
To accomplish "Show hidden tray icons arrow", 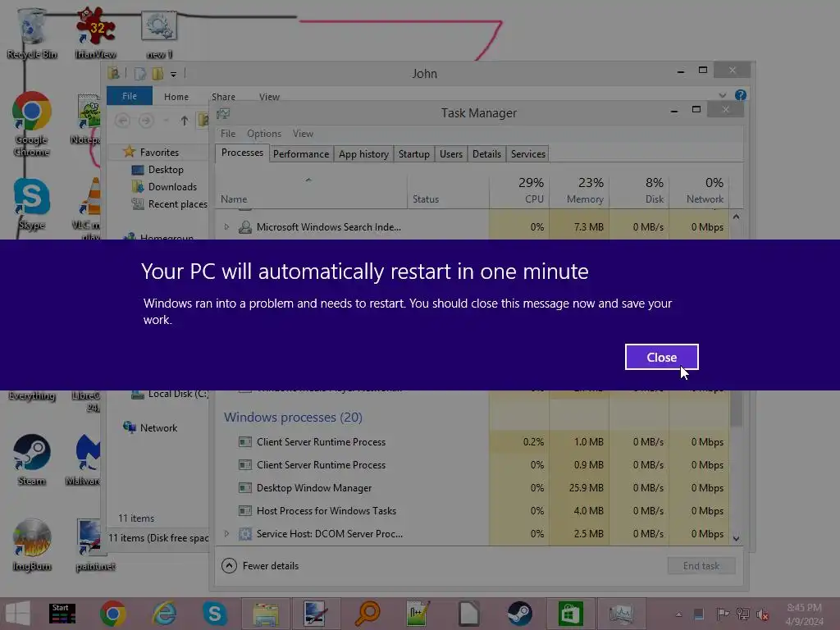I will point(678,614).
